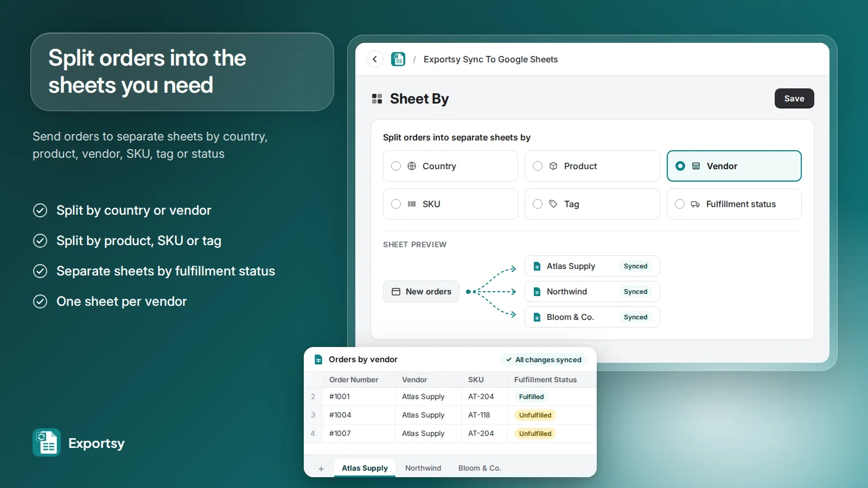
Task: Click the back arrow button
Action: pos(375,59)
